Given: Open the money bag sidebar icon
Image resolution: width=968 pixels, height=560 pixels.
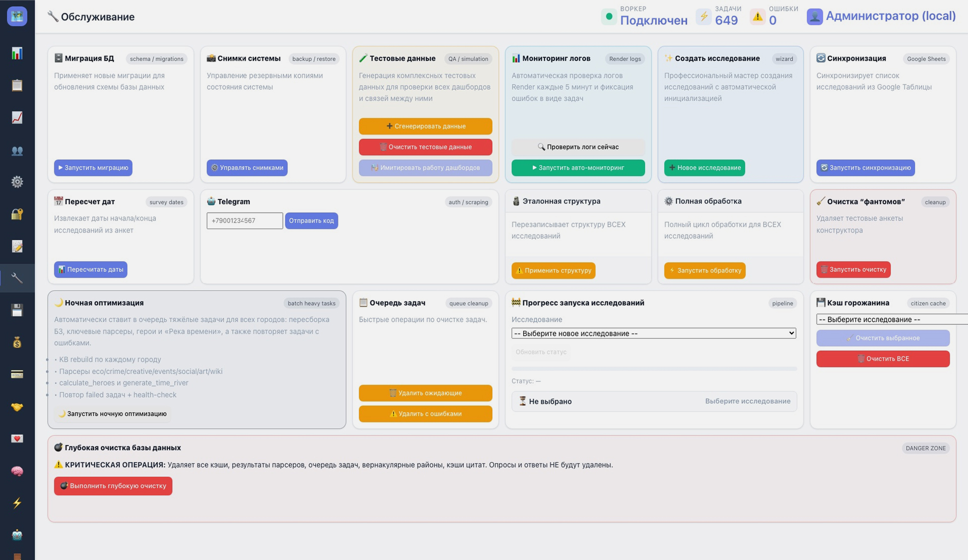Looking at the screenshot, I should click(x=17, y=343).
